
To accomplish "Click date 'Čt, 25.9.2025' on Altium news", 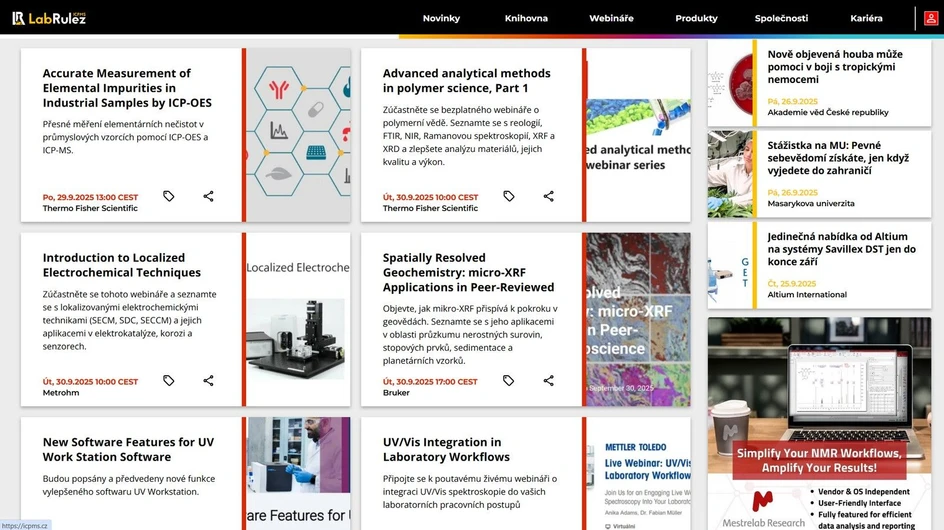I will coord(792,284).
